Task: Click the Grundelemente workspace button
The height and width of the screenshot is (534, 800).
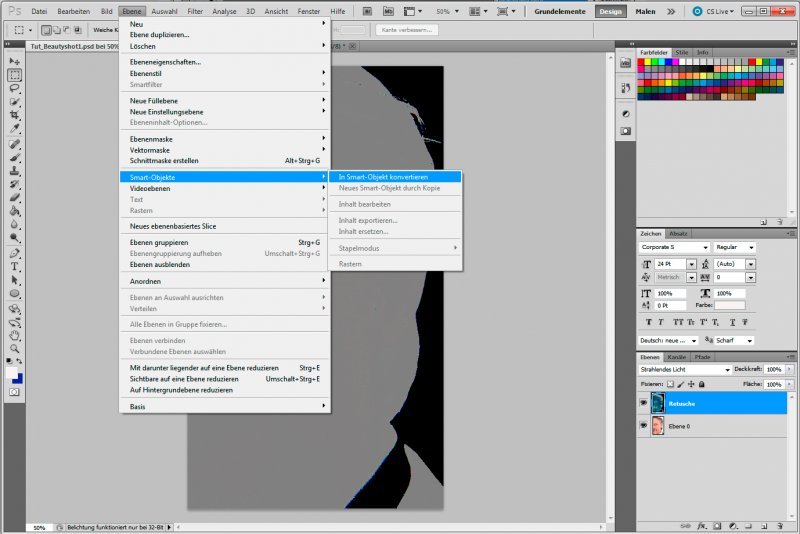Action: coord(560,11)
